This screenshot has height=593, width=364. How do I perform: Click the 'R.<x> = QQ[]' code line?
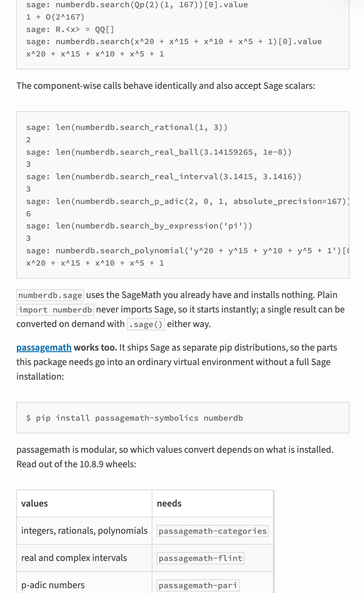click(x=70, y=29)
